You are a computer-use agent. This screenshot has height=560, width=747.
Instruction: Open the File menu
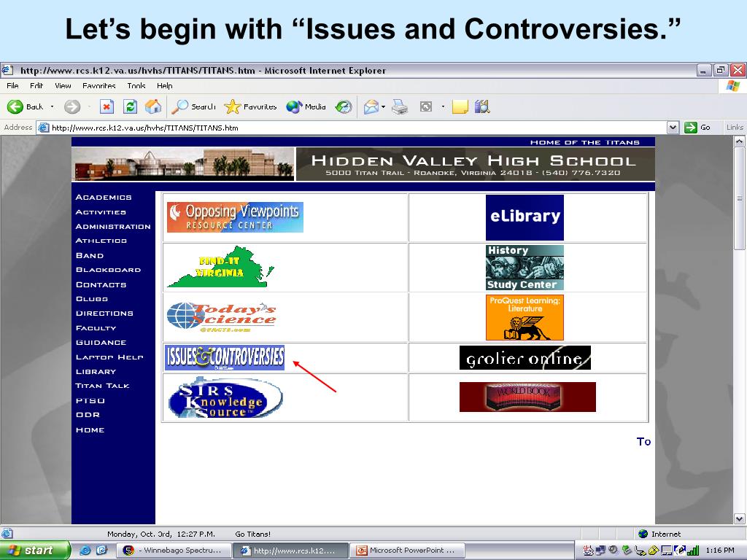tap(13, 86)
